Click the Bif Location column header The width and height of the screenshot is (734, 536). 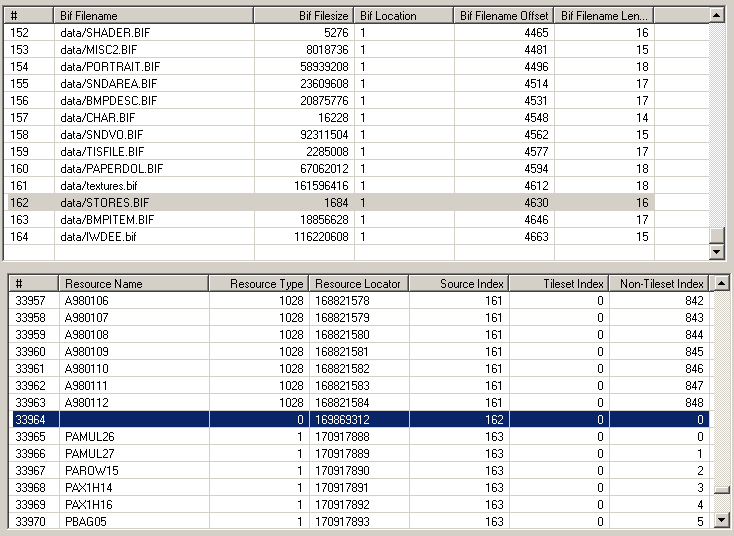click(404, 15)
